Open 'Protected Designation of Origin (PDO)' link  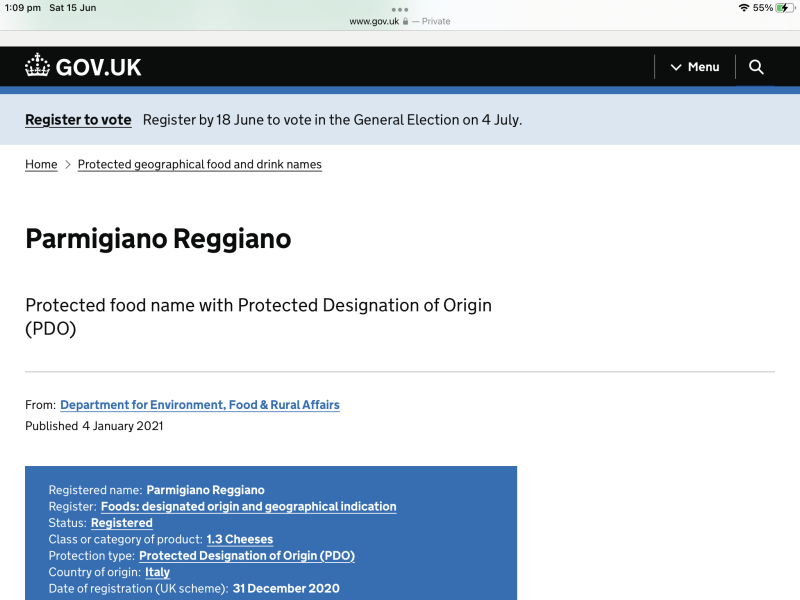246,555
